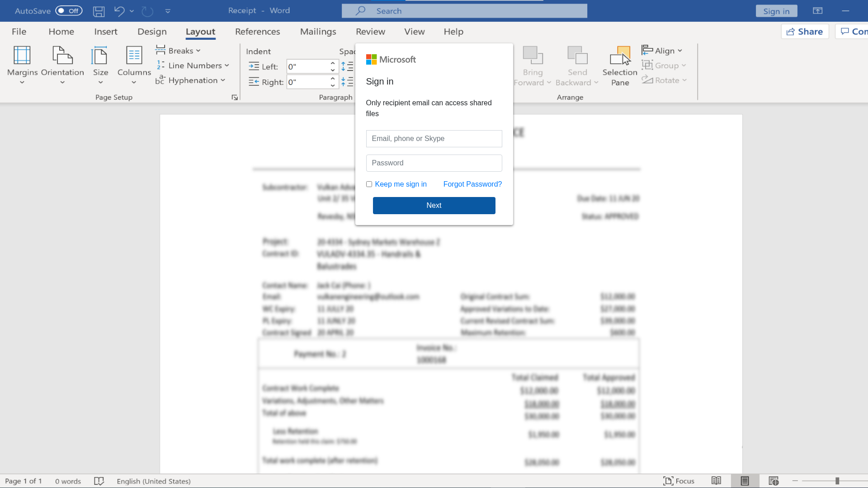Image resolution: width=868 pixels, height=488 pixels.
Task: Switch to the Review tab
Action: (371, 32)
